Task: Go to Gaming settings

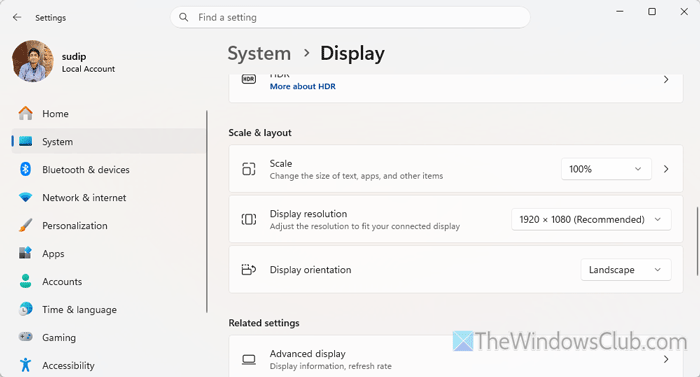Action: 109,337
